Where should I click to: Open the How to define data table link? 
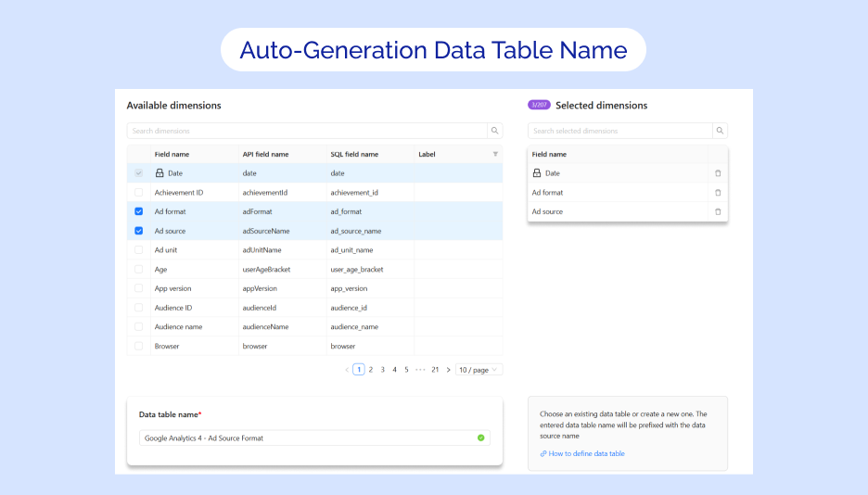coord(586,453)
